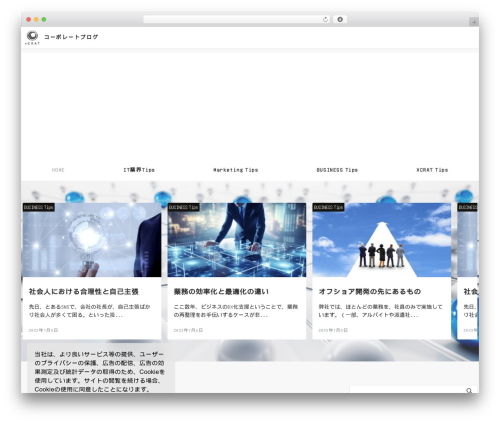This screenshot has width=500, height=423.
Task: Open the businessman with digital grid thumbnail
Action: 237,240
